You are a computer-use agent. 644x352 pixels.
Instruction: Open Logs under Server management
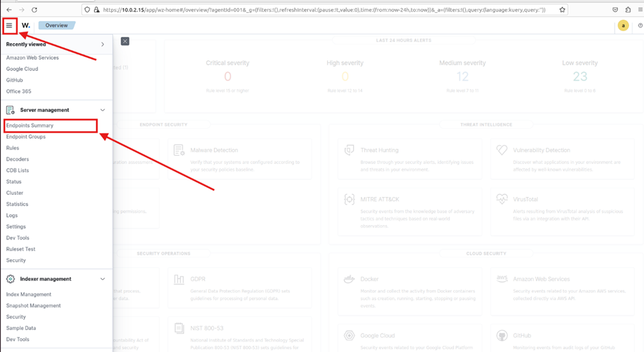pyautogui.click(x=12, y=215)
